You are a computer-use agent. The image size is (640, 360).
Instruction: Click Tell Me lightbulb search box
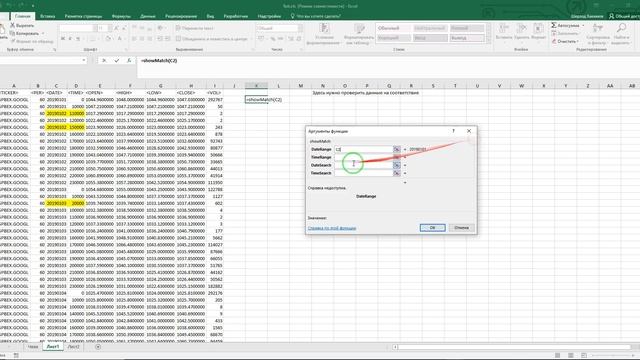point(316,16)
